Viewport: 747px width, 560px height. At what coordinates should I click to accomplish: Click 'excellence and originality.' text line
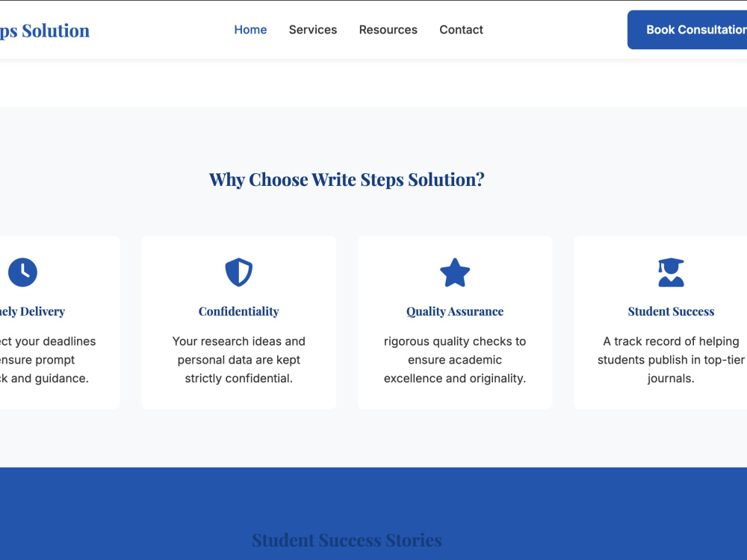click(455, 379)
